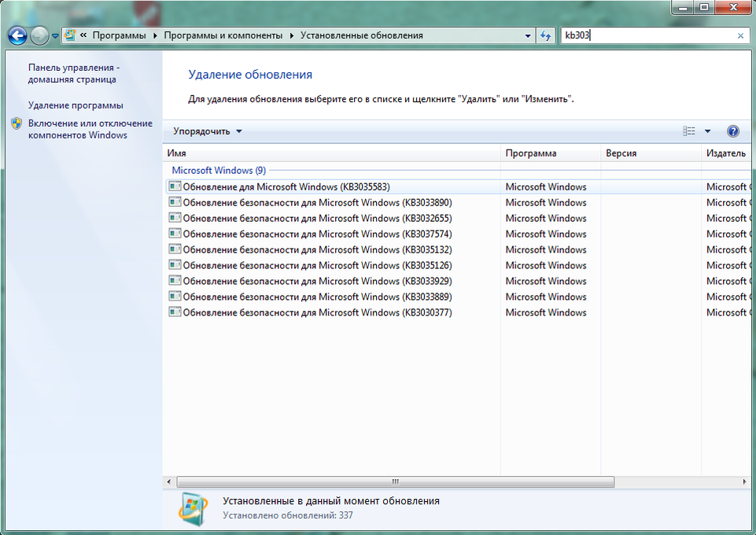Click the icon of update KB3035132
Image resolution: width=756 pixels, height=535 pixels.
(x=175, y=249)
